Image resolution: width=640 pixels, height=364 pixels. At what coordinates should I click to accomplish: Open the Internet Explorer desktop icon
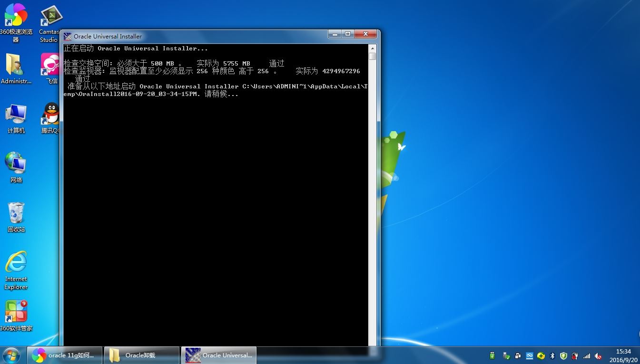click(x=16, y=270)
